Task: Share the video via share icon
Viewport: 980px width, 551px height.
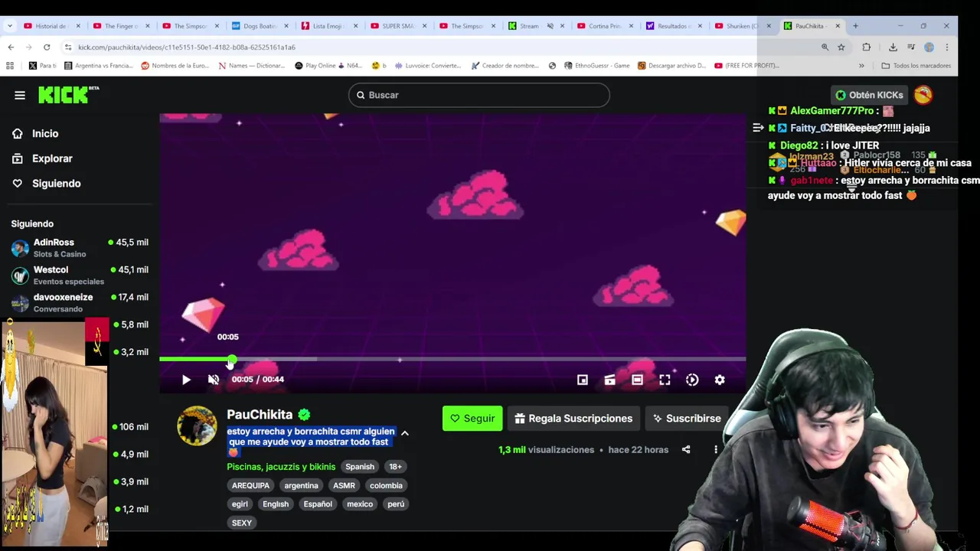Action: [686, 450]
